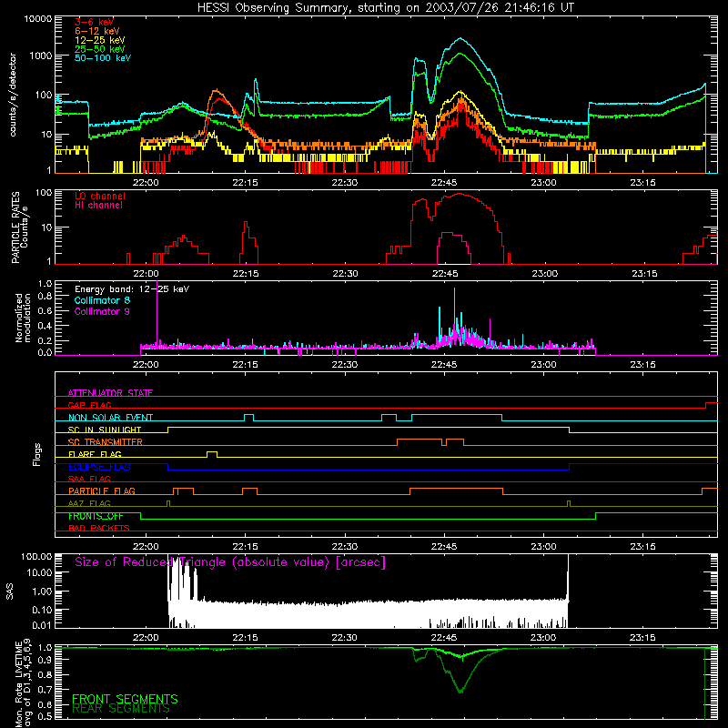
Task: Click the Collimator 8 legend label
Action: point(102,300)
